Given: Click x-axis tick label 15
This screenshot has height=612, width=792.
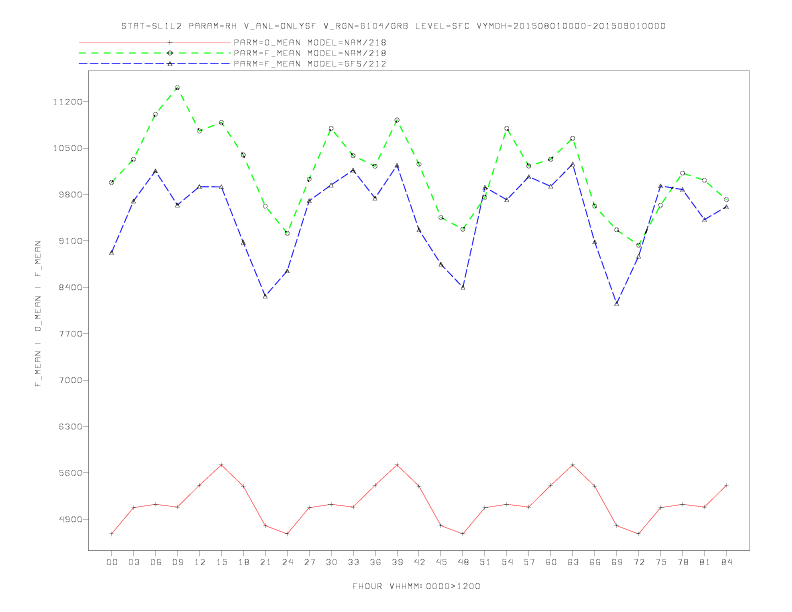Looking at the screenshot, I should (221, 562).
